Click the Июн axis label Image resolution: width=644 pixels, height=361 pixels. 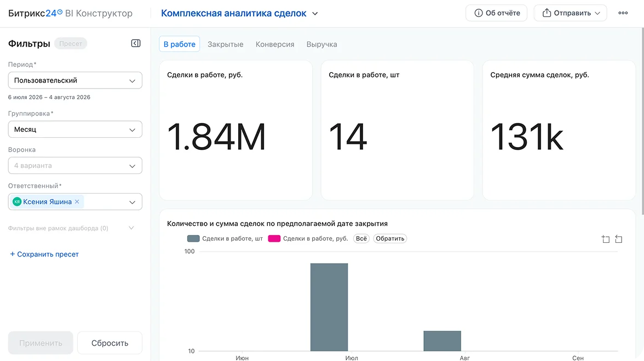coord(242,358)
